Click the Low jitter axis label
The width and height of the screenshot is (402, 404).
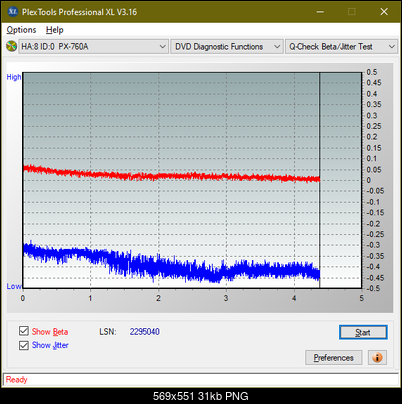pyautogui.click(x=14, y=286)
